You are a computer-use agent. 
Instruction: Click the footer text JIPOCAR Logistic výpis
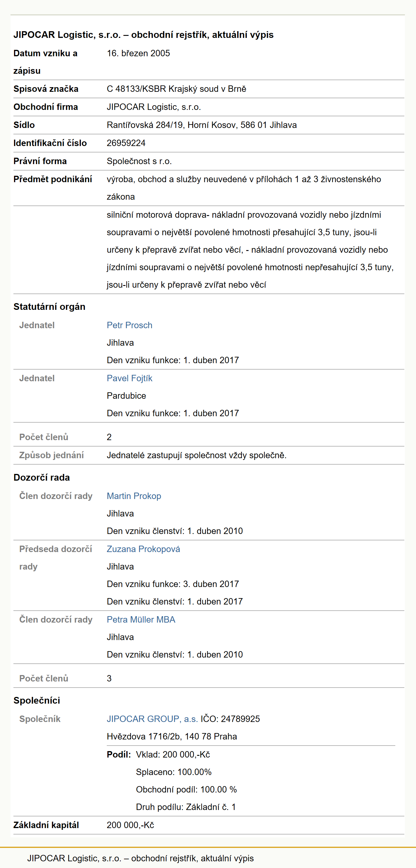pos(140,858)
